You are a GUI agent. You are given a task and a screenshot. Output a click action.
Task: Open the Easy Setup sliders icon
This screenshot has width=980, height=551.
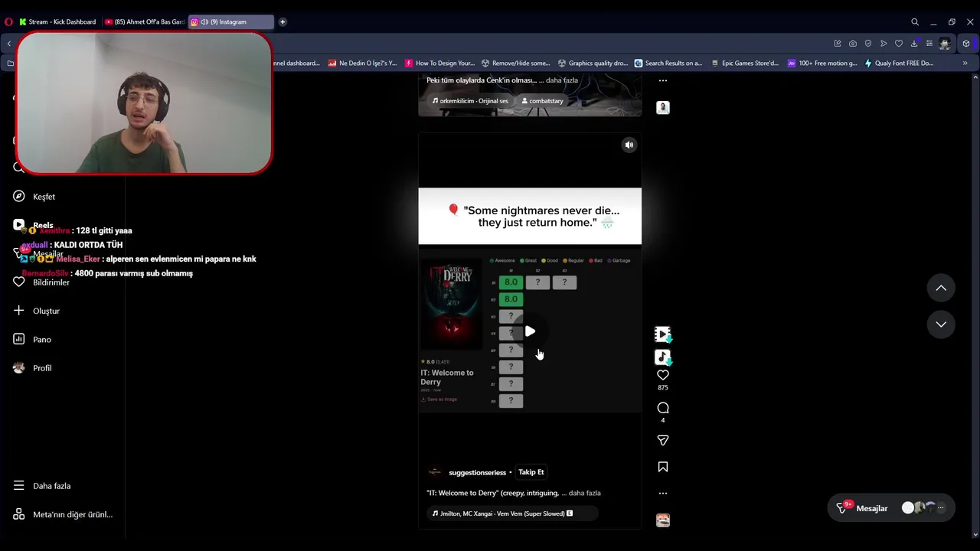[929, 44]
